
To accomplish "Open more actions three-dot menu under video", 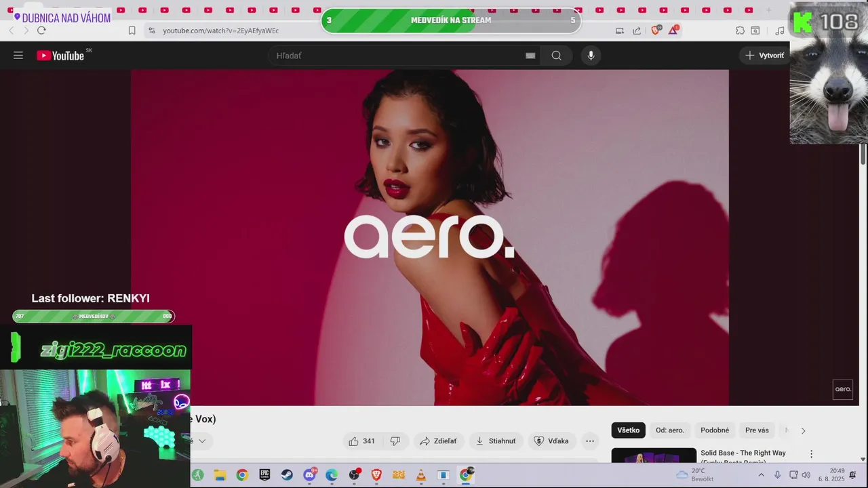I will point(590,441).
